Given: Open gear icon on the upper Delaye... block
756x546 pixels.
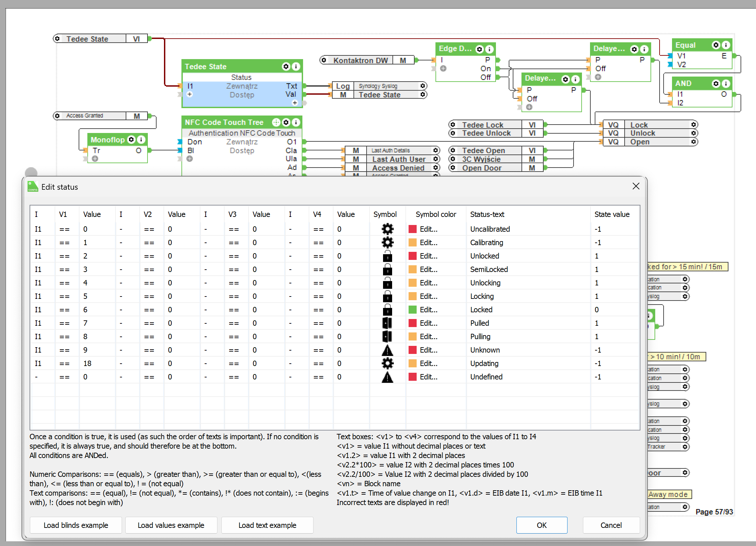Looking at the screenshot, I should coord(634,49).
